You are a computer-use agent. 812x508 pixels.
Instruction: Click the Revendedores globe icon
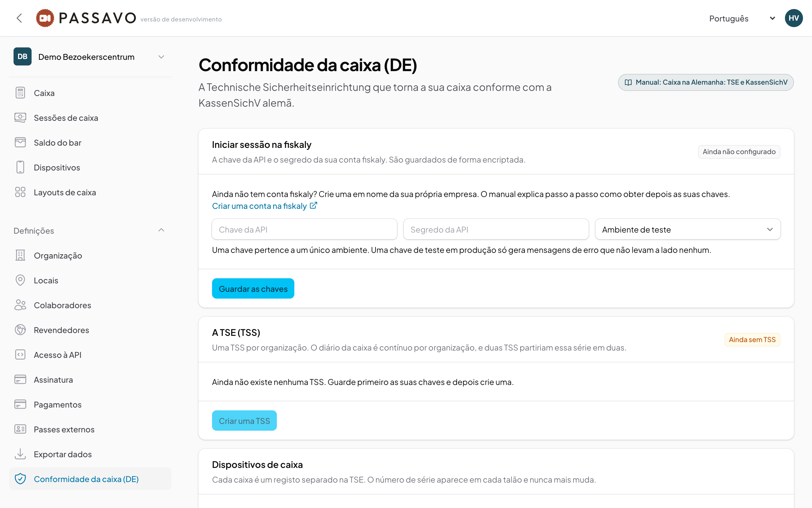coord(20,330)
